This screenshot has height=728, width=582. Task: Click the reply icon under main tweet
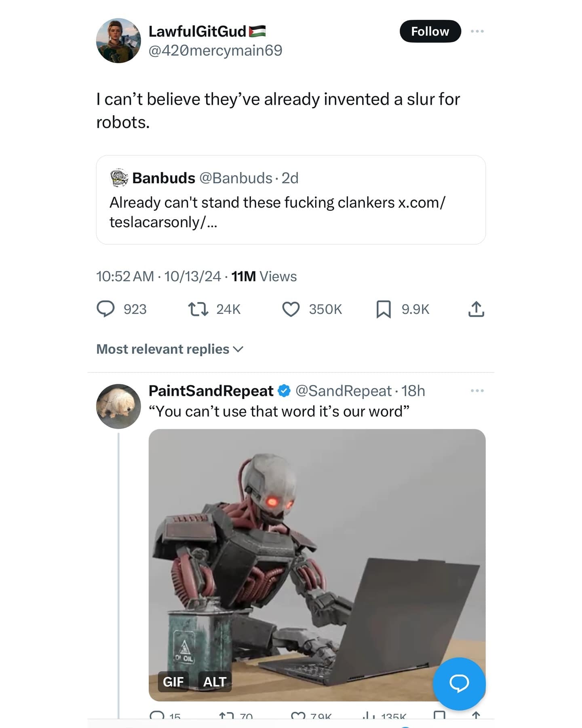105,309
